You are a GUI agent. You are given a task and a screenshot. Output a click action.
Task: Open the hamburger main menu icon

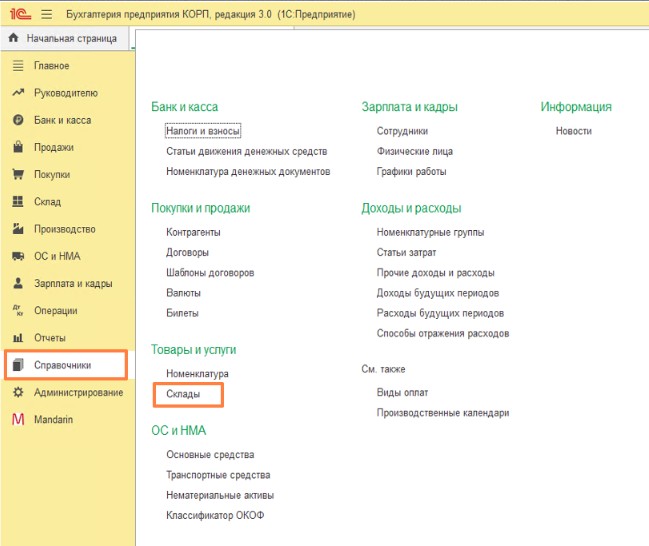[x=47, y=14]
